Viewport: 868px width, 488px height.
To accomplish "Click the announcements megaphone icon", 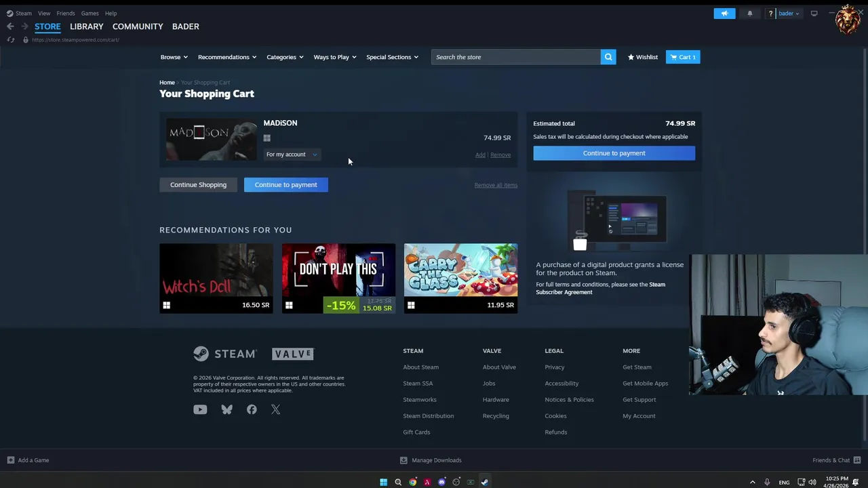I will point(724,14).
